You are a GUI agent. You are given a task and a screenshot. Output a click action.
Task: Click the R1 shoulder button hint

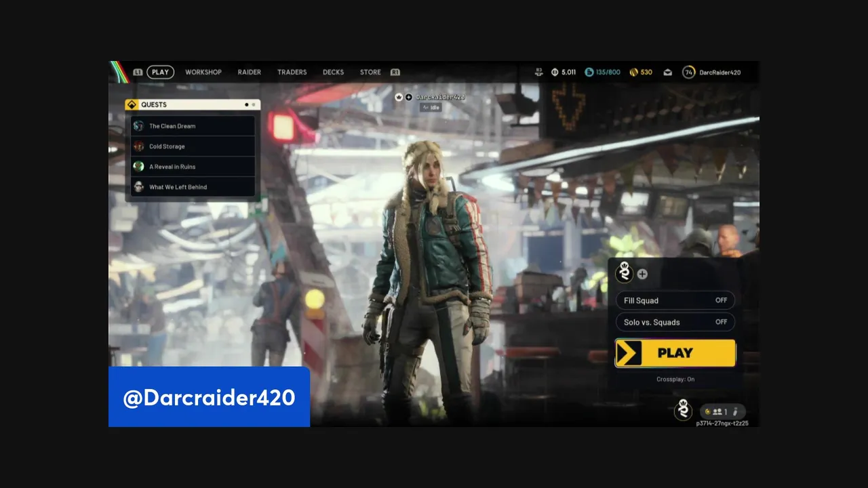click(x=395, y=72)
